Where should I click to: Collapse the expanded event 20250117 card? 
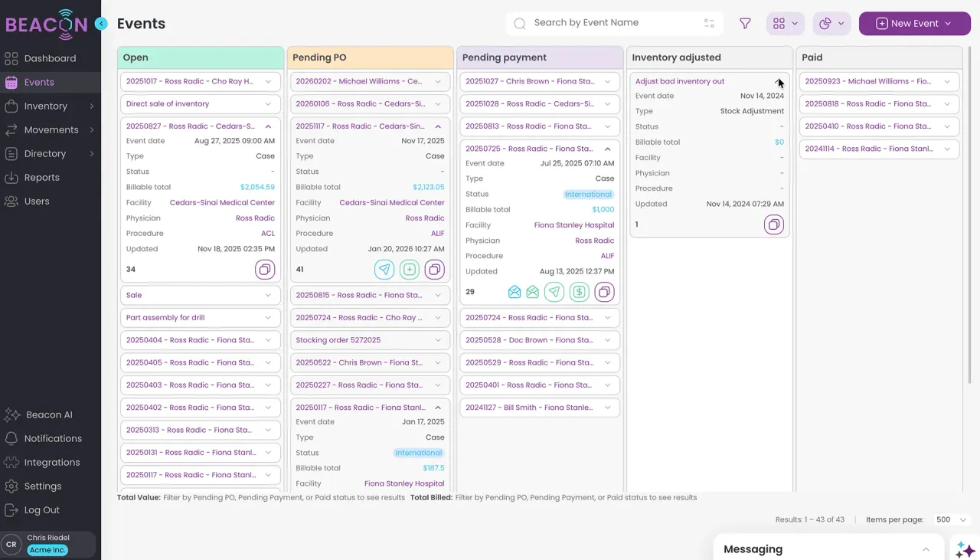click(x=436, y=407)
